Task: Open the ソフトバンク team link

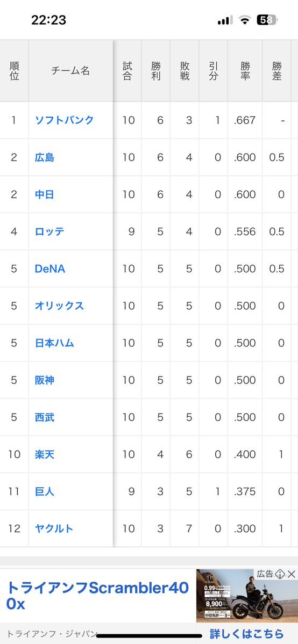Action: [64, 120]
